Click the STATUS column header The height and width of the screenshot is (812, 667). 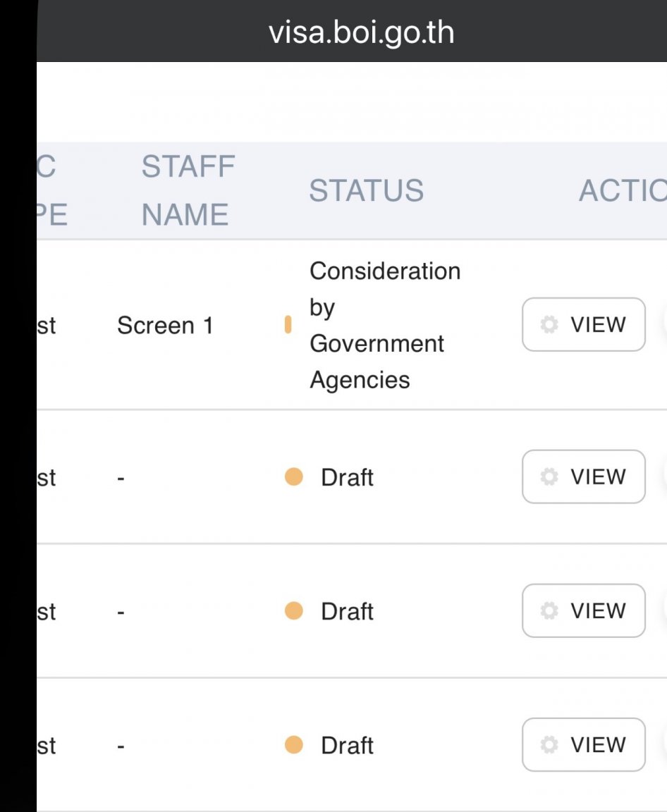366,190
